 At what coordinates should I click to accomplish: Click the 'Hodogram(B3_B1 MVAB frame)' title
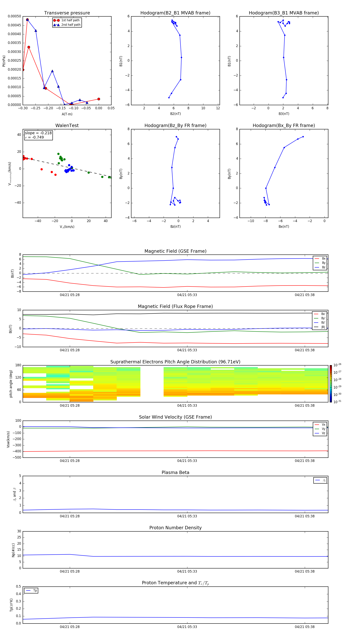click(284, 13)
